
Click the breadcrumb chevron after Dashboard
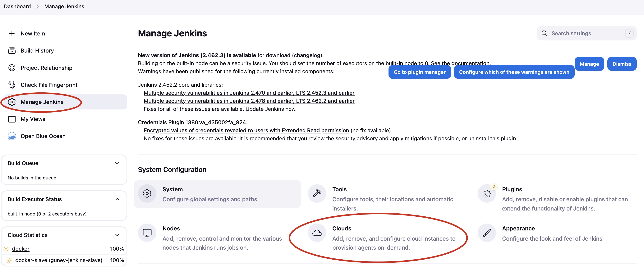click(x=38, y=7)
